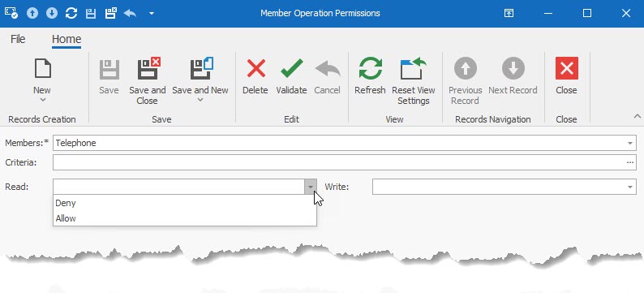Click the grayed Save ribbon icon

[x=109, y=69]
